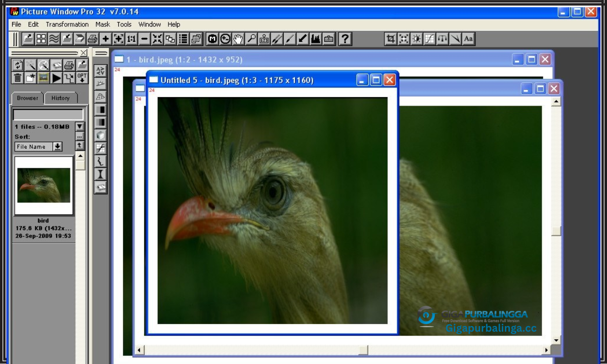Viewport: 607px width, 364px height.
Task: Click the brightness sun icon
Action: (417, 39)
